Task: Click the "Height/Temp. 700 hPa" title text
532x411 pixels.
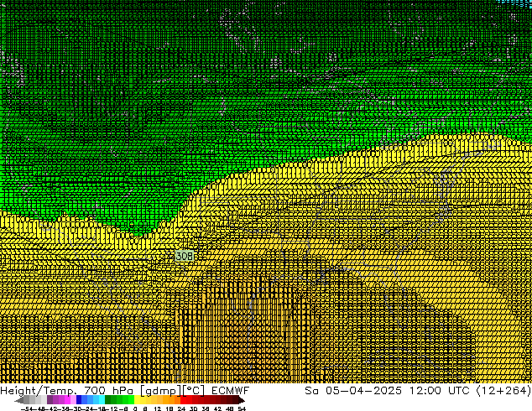Action: (68, 390)
